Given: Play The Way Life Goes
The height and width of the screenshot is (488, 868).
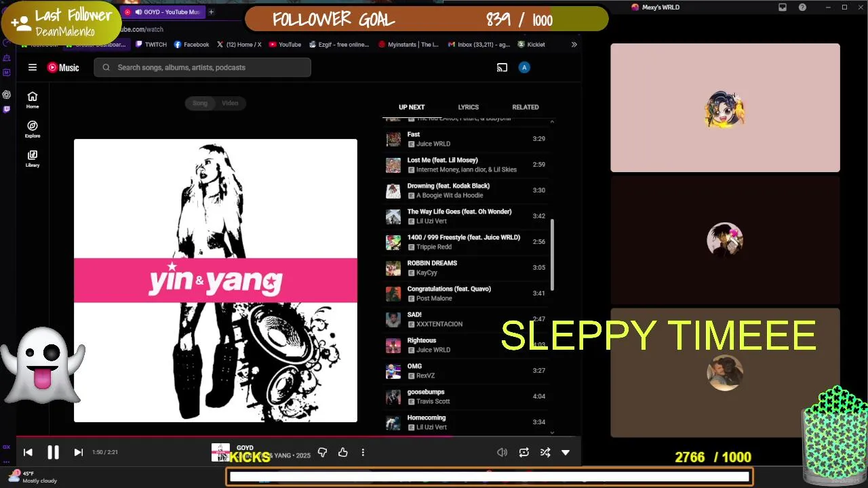Looking at the screenshot, I should coord(467,216).
